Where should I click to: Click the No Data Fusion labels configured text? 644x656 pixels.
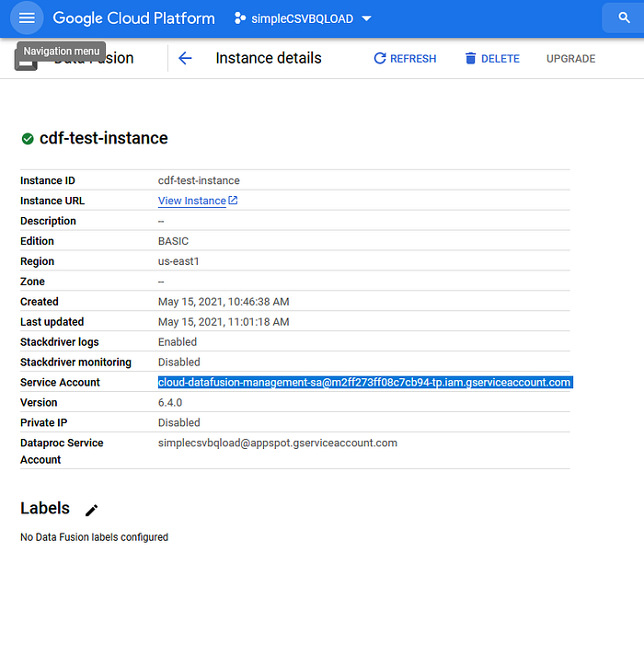[x=94, y=537]
